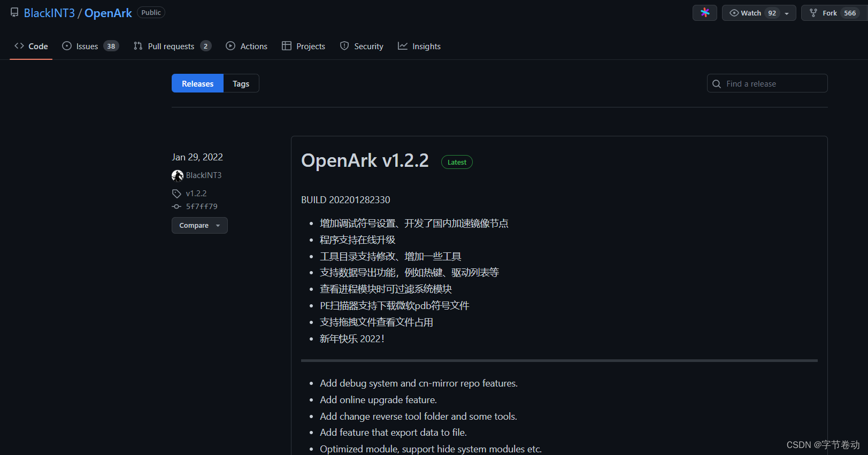Click the Fork count 566

850,13
